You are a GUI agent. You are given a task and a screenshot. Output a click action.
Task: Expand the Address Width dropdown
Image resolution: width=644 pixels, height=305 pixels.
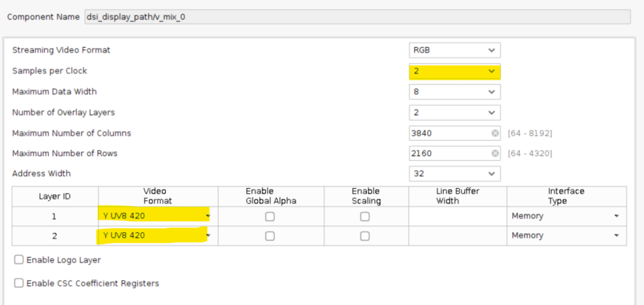[x=454, y=173]
